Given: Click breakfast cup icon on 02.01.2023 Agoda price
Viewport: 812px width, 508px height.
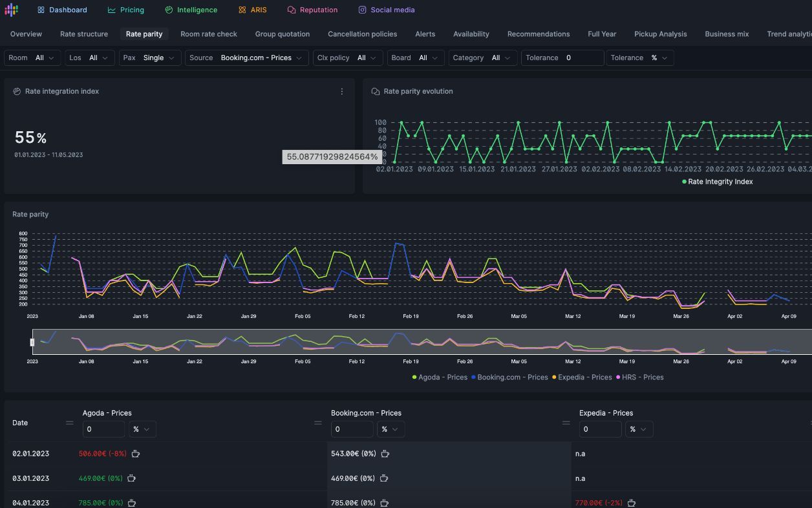Looking at the screenshot, I should [x=136, y=454].
